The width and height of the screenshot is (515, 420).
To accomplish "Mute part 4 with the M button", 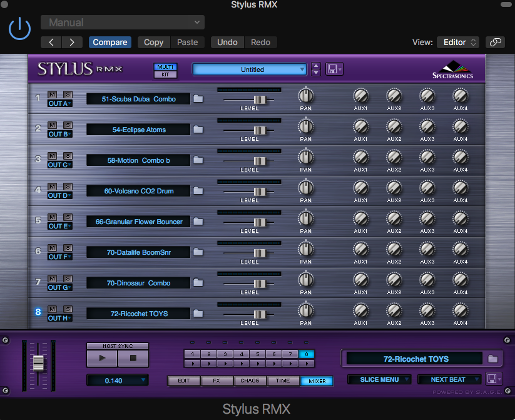I will coord(52,187).
